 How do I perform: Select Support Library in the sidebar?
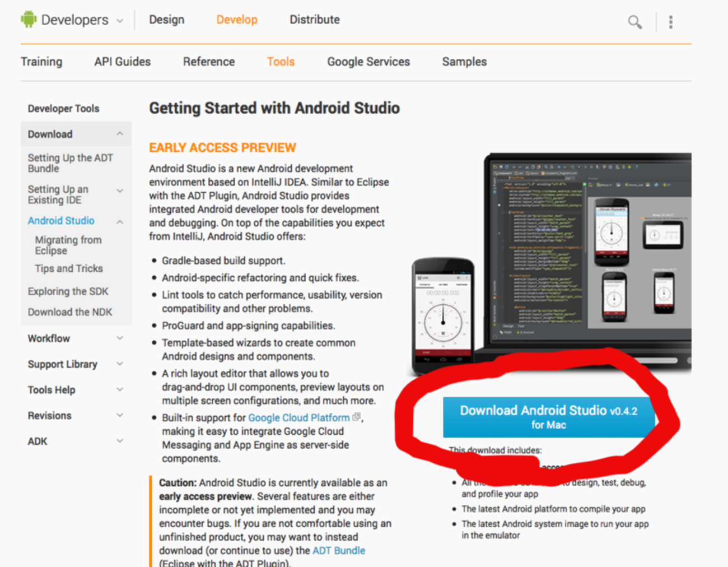click(x=63, y=364)
